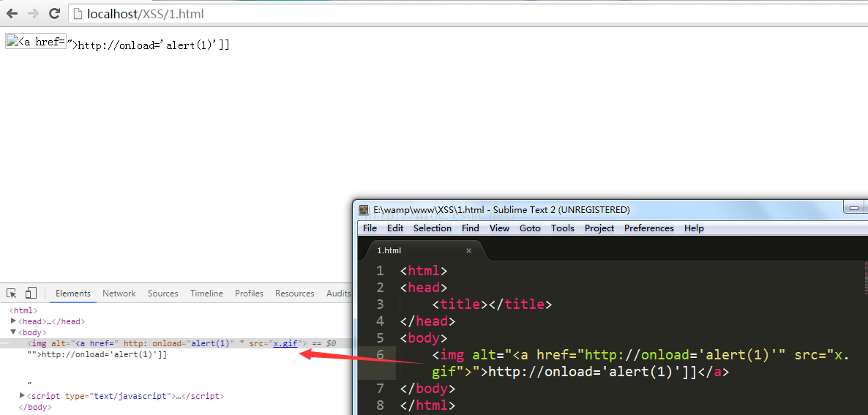Screen dimensions: 868x415
Task: Open the View menu in Sublime Text
Action: click(x=499, y=228)
